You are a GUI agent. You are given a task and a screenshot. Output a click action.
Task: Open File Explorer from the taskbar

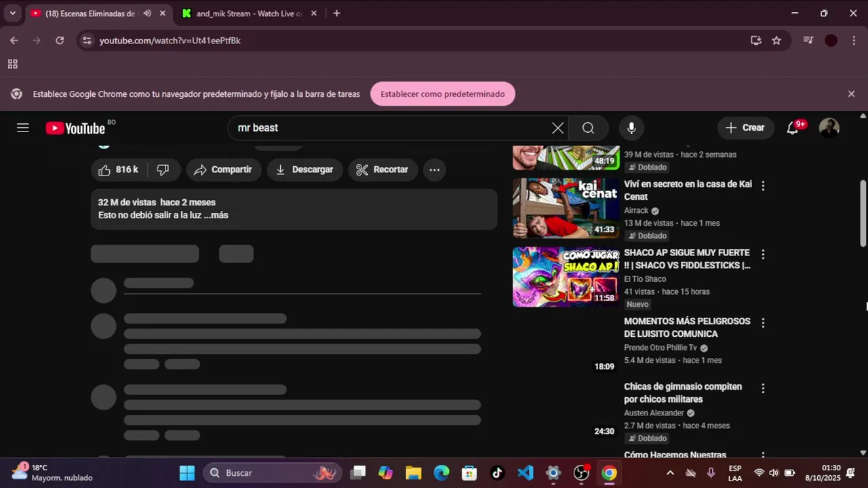coord(414,473)
